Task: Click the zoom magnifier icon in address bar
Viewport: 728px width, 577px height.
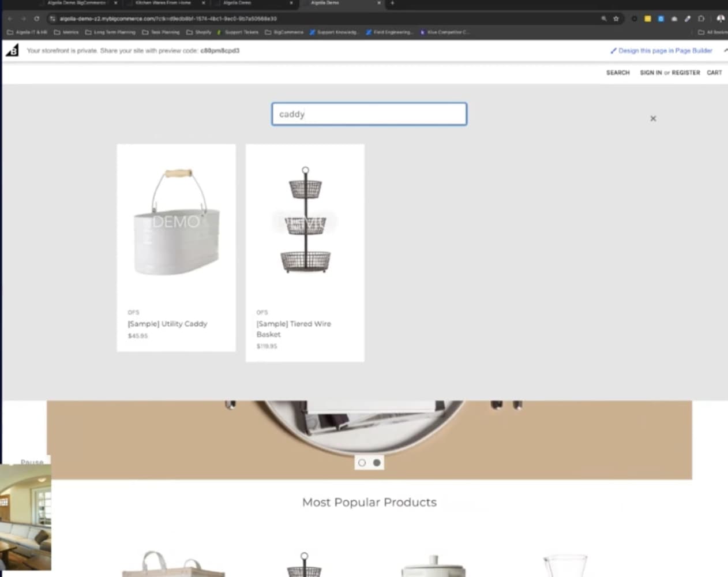Action: 604,18
